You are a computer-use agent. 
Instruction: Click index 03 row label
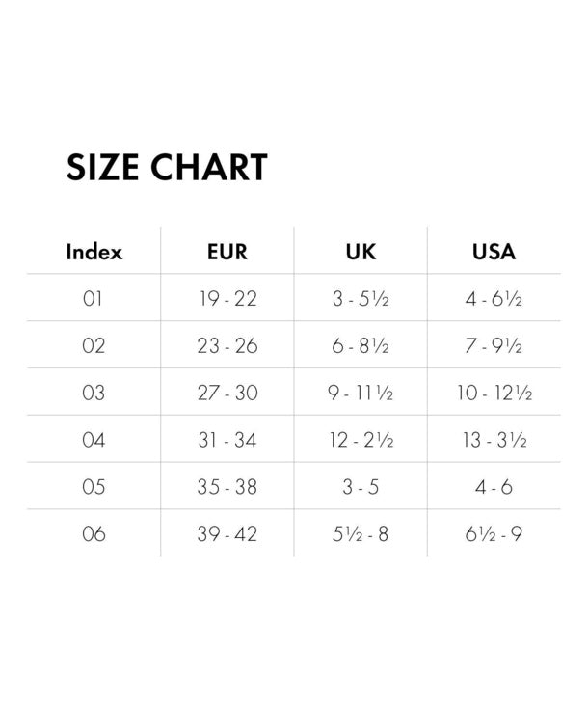(x=94, y=393)
